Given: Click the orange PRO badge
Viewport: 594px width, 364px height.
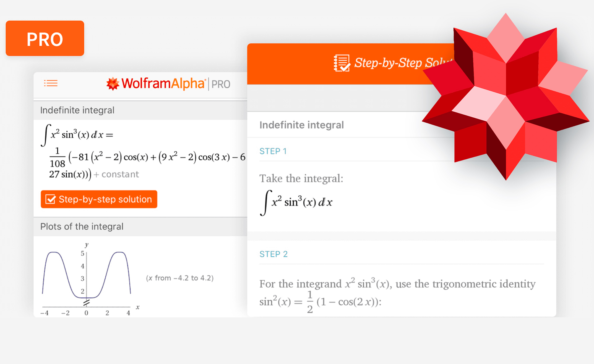Looking at the screenshot, I should [45, 38].
